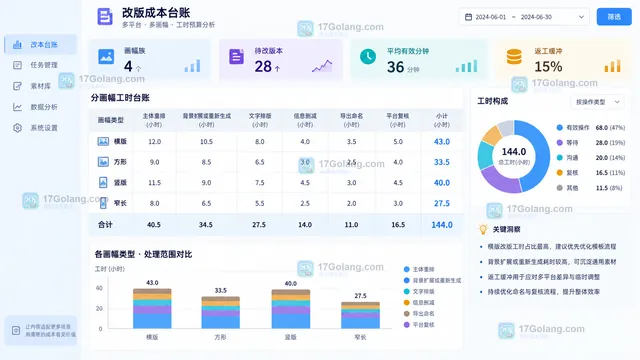This screenshot has height=360, width=640.
Task: Open 成本台账 in the sidebar
Action: coord(40,44)
